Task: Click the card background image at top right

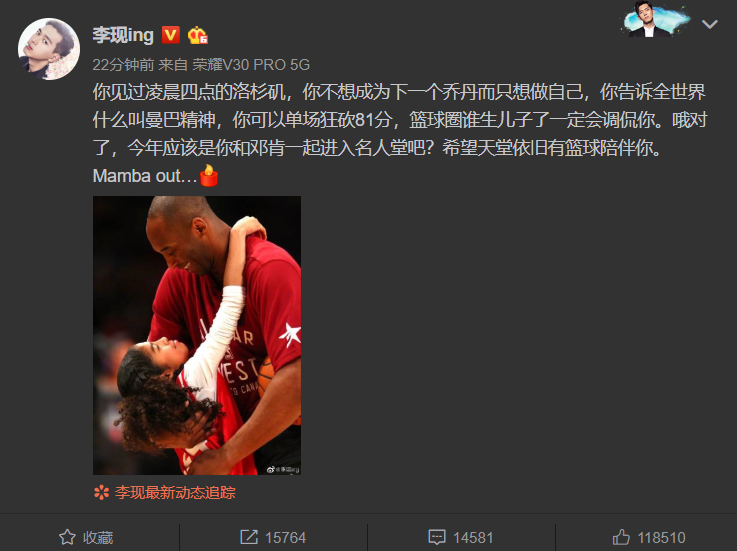Action: point(656,19)
